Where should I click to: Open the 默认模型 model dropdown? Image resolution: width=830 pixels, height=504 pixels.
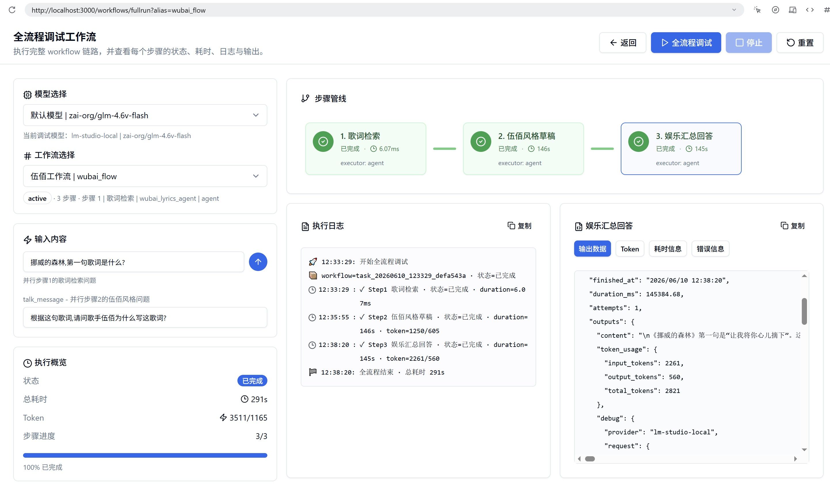(x=145, y=115)
